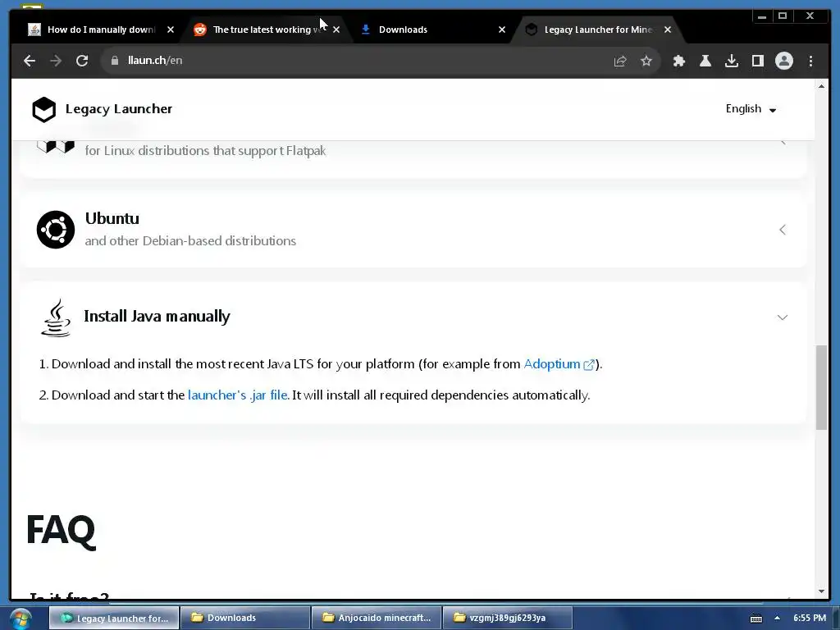
Task: Collapse the Install Java manually section
Action: 782,317
